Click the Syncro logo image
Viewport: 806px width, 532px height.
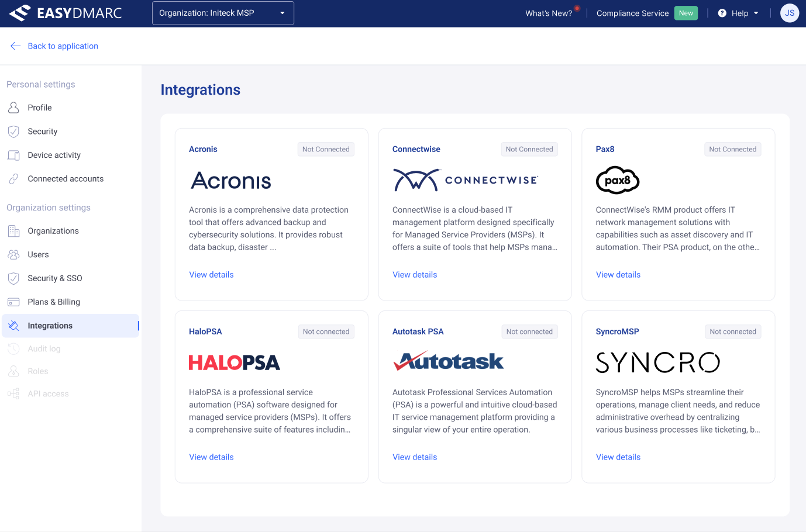(x=658, y=362)
